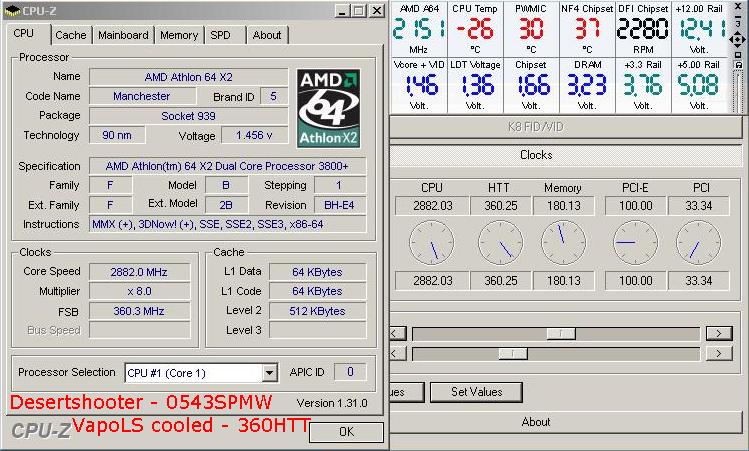This screenshot has width=749, height=451.
Task: Click the upper slider's right arrow
Action: pyautogui.click(x=719, y=333)
